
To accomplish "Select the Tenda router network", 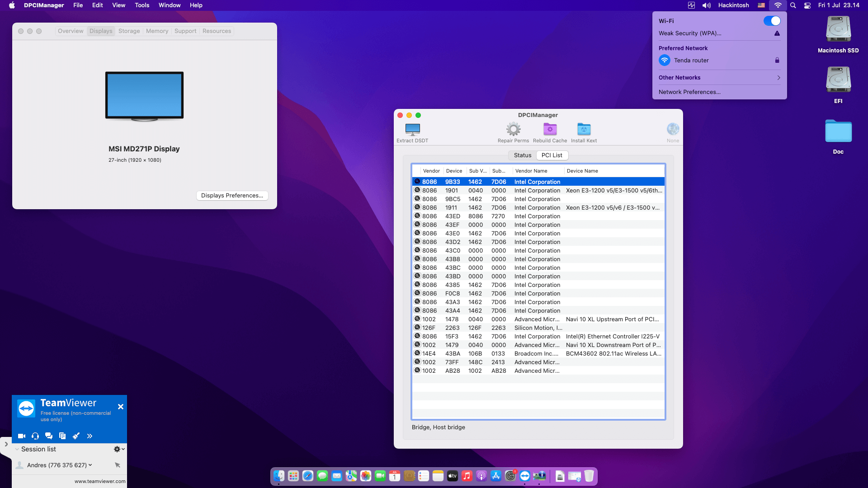I will coord(719,60).
